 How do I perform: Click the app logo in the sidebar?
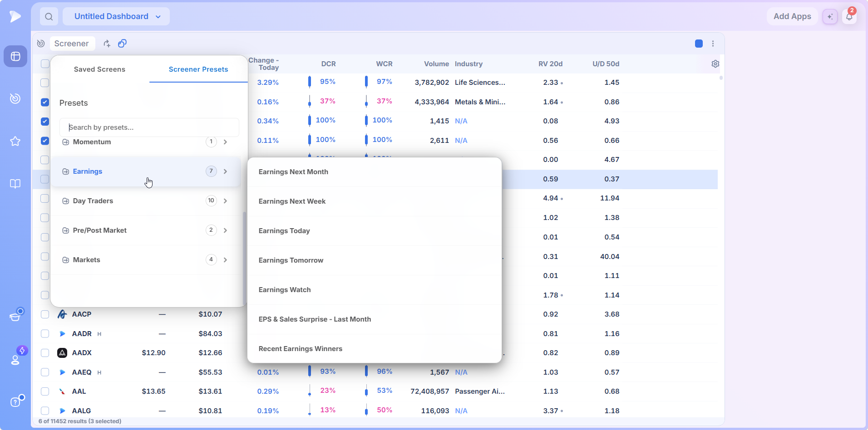click(15, 16)
